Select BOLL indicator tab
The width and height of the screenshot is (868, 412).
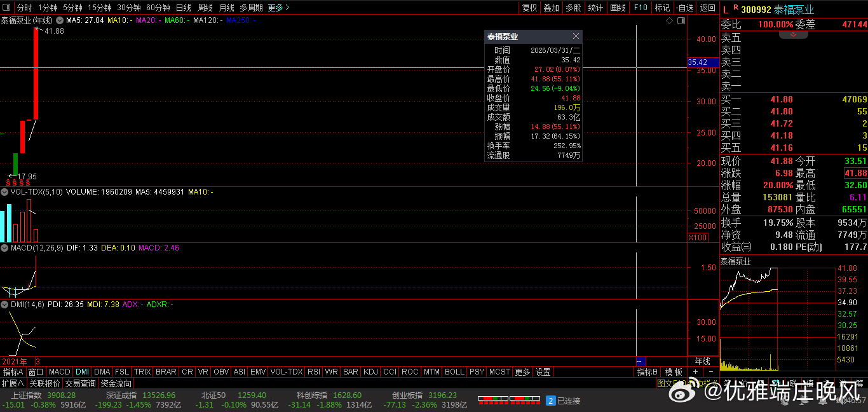[454, 372]
